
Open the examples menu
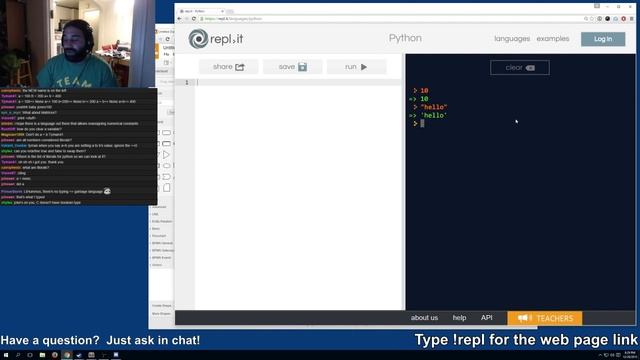(x=553, y=39)
